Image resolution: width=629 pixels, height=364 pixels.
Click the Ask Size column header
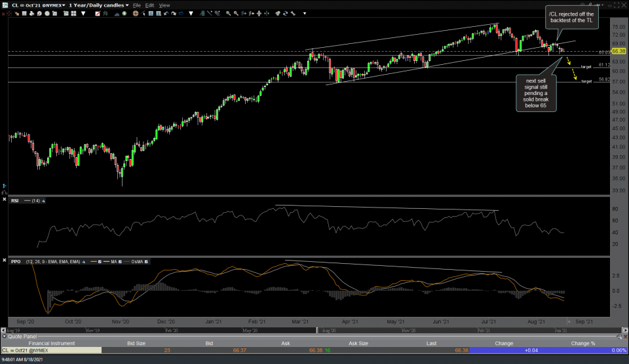click(x=358, y=343)
